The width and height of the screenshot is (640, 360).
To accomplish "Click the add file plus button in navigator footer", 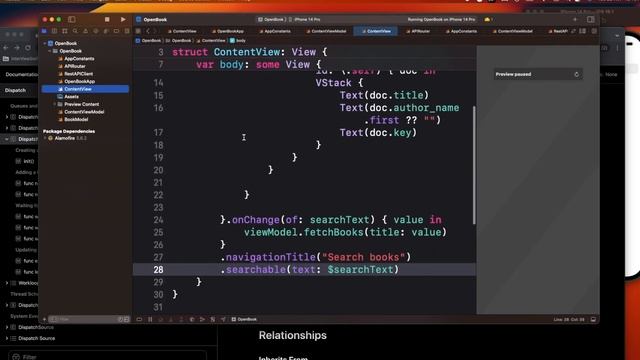I will point(44,319).
